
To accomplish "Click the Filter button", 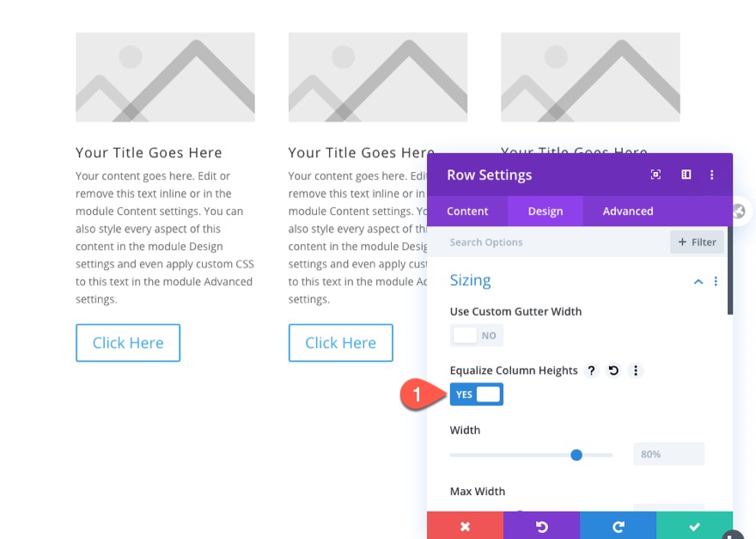I will pyautogui.click(x=697, y=242).
